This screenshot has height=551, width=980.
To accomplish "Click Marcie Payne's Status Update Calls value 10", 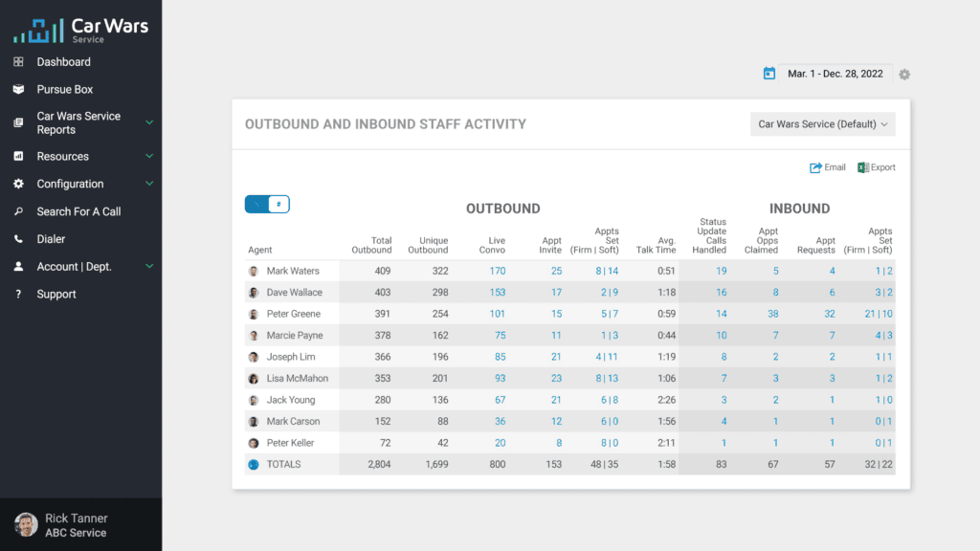I will [x=722, y=336].
